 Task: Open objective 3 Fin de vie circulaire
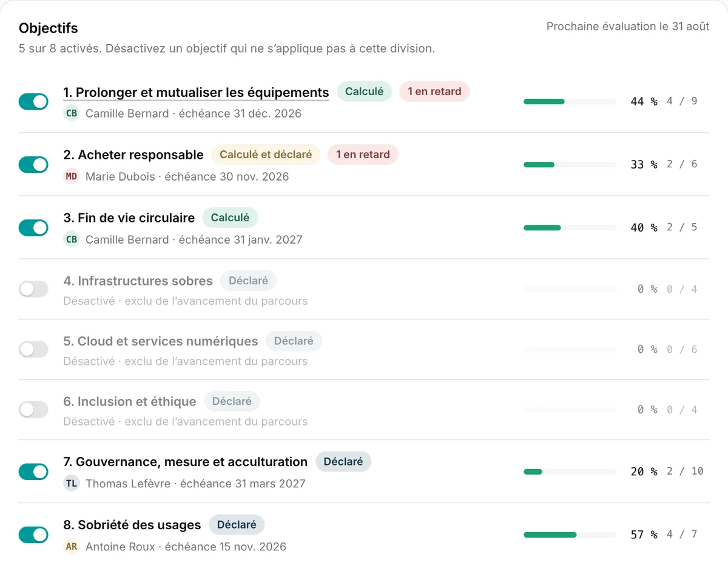(129, 218)
